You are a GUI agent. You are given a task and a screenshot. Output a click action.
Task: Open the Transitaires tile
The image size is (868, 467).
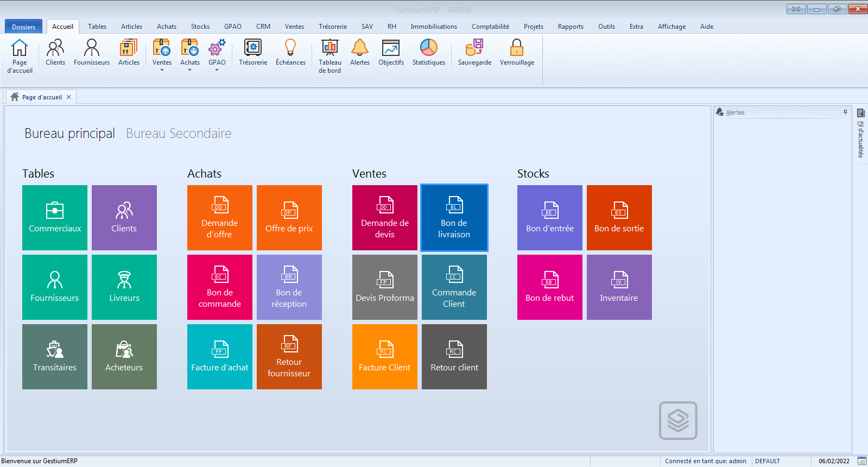[x=55, y=357]
